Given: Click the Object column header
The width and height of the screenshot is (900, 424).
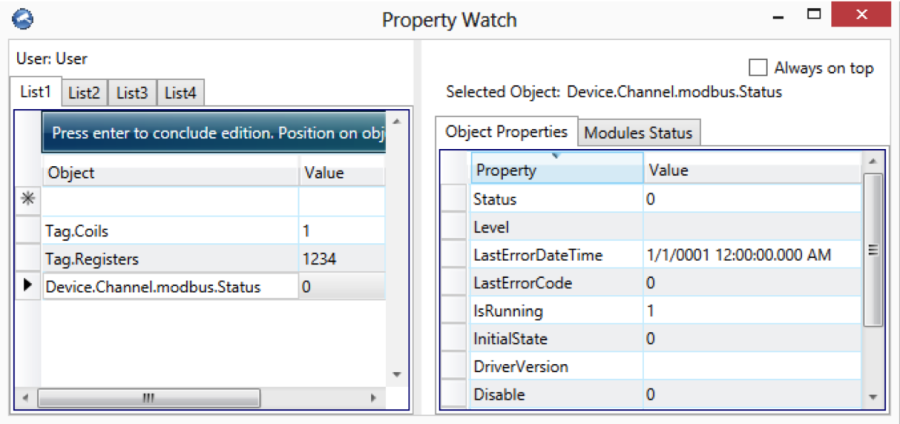Looking at the screenshot, I should pyautogui.click(x=170, y=173).
